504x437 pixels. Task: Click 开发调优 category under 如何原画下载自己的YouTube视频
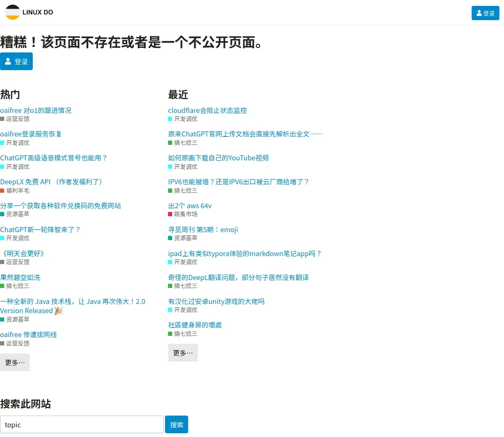(183, 167)
